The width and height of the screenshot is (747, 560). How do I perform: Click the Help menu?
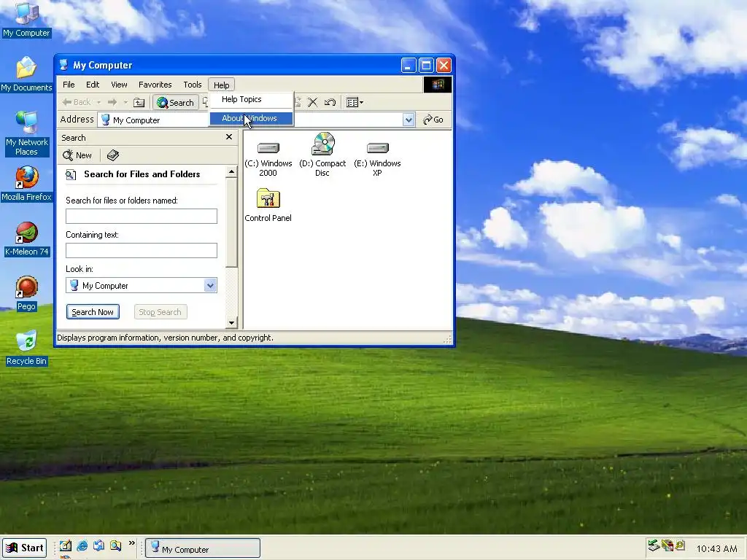(x=222, y=85)
